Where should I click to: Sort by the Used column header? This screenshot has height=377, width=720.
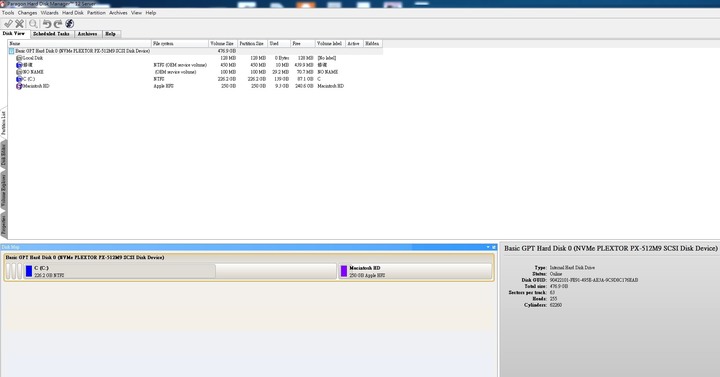coord(279,44)
